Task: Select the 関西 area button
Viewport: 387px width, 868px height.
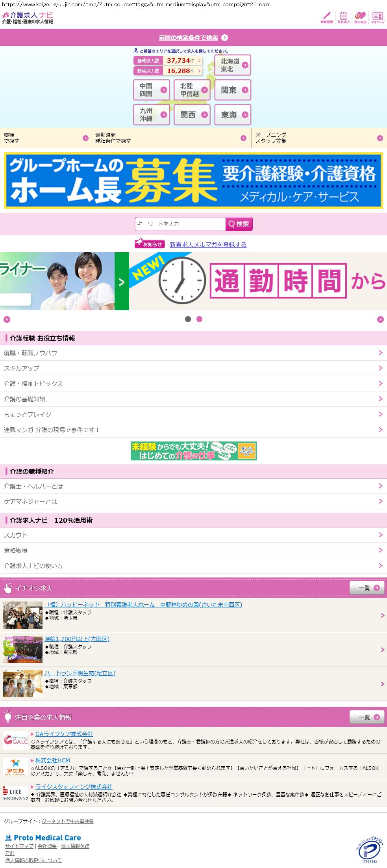Action: tap(192, 115)
